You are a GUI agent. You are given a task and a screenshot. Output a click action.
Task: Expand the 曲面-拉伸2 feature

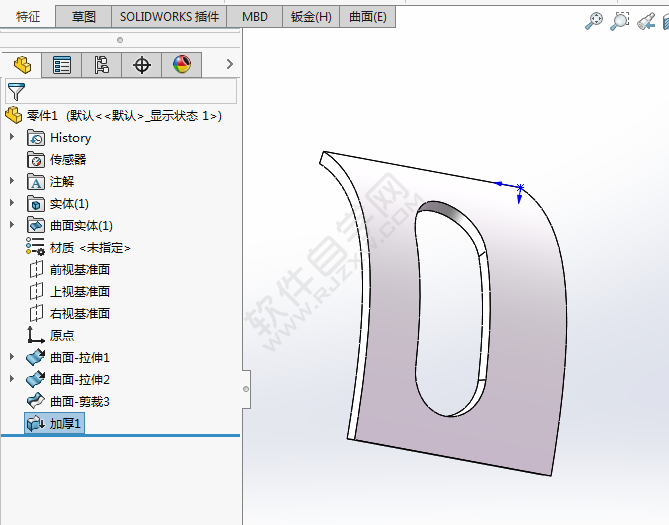pos(12,379)
